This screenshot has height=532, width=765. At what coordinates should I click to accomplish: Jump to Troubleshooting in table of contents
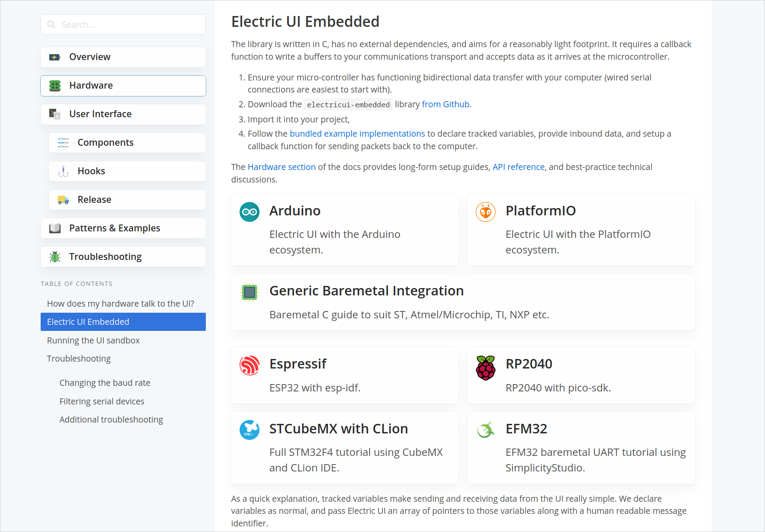(79, 359)
